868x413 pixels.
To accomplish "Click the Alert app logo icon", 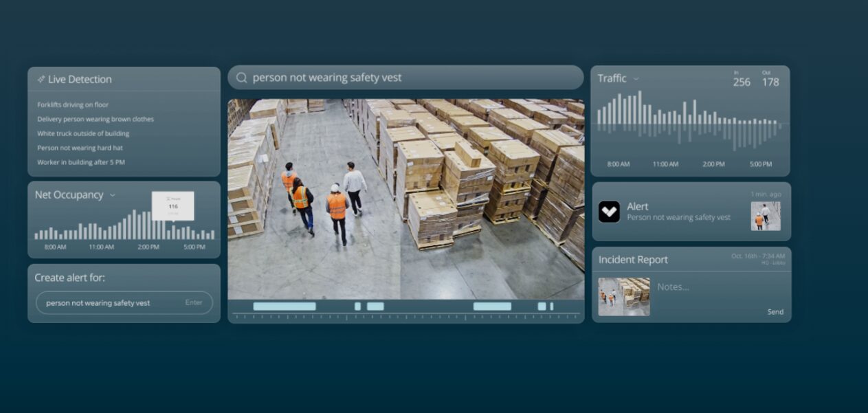I will (x=609, y=212).
